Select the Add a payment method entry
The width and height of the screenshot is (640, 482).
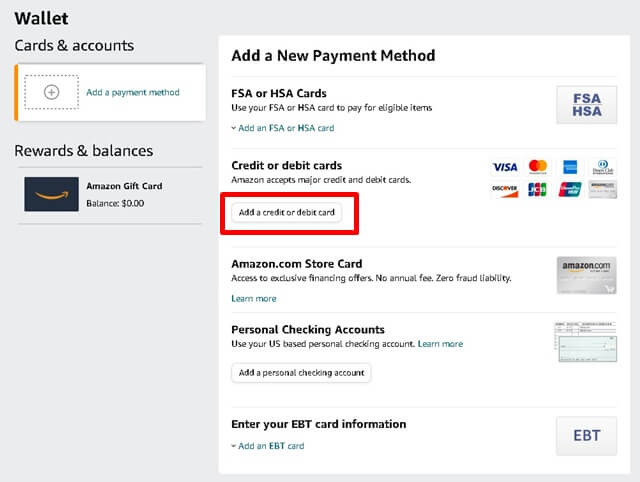click(x=133, y=92)
